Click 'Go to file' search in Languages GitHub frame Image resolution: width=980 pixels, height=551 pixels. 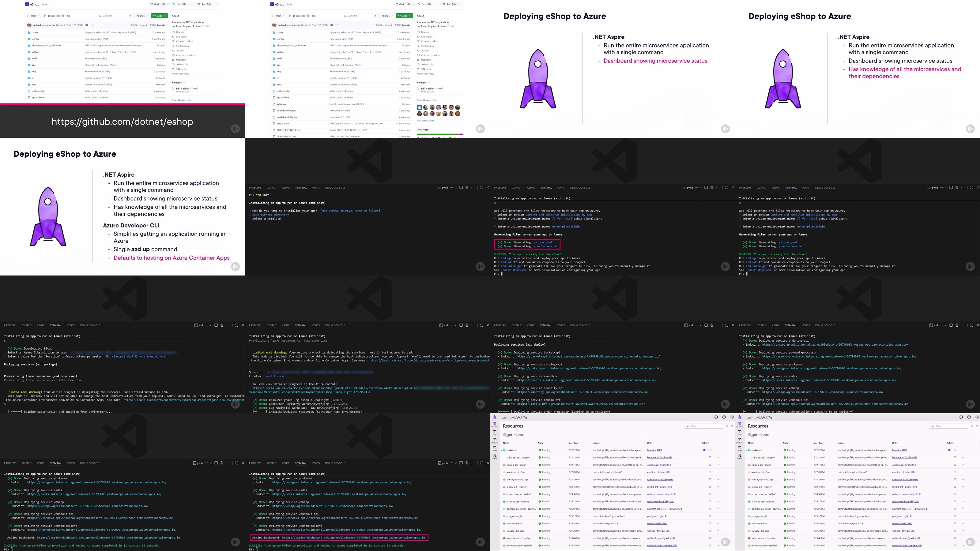[360, 16]
